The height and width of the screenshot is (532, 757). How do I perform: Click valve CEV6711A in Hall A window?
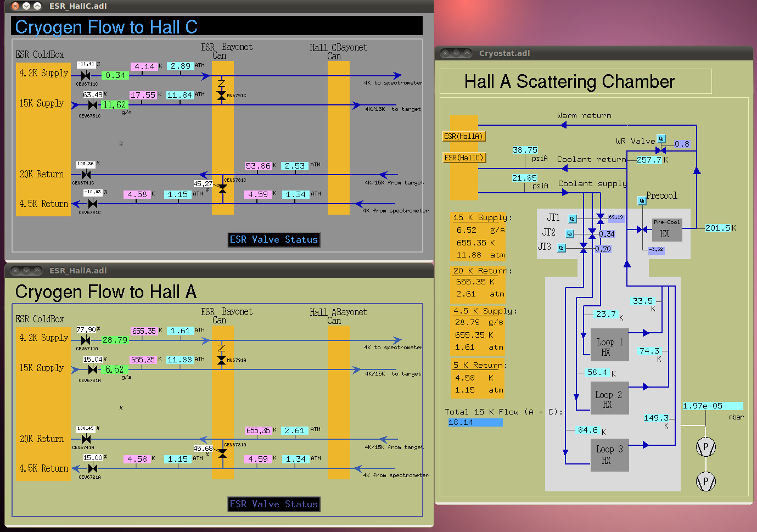[x=86, y=340]
